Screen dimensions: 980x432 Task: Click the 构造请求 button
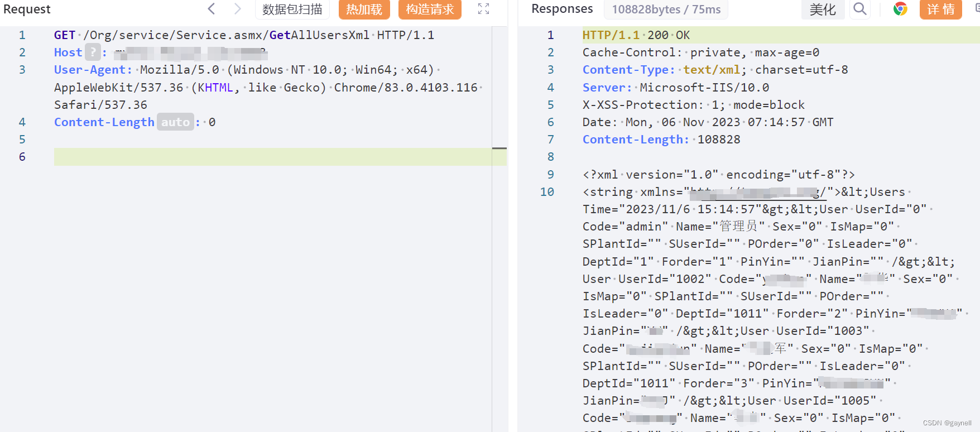(x=430, y=9)
